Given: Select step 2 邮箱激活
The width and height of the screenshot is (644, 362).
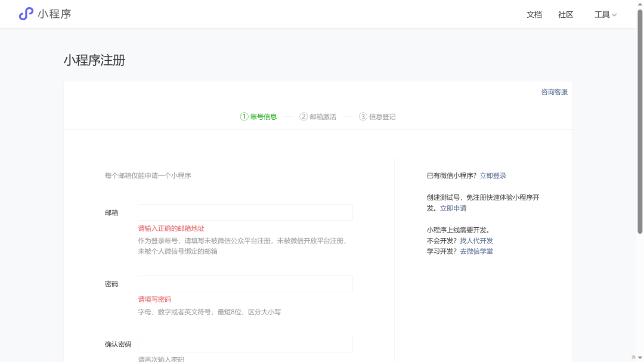Looking at the screenshot, I should [318, 117].
